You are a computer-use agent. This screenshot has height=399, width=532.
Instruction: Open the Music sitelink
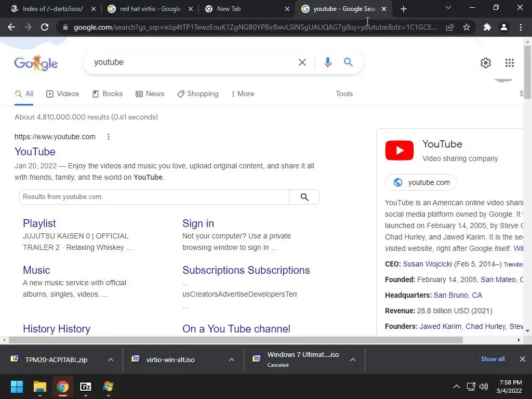point(36,270)
